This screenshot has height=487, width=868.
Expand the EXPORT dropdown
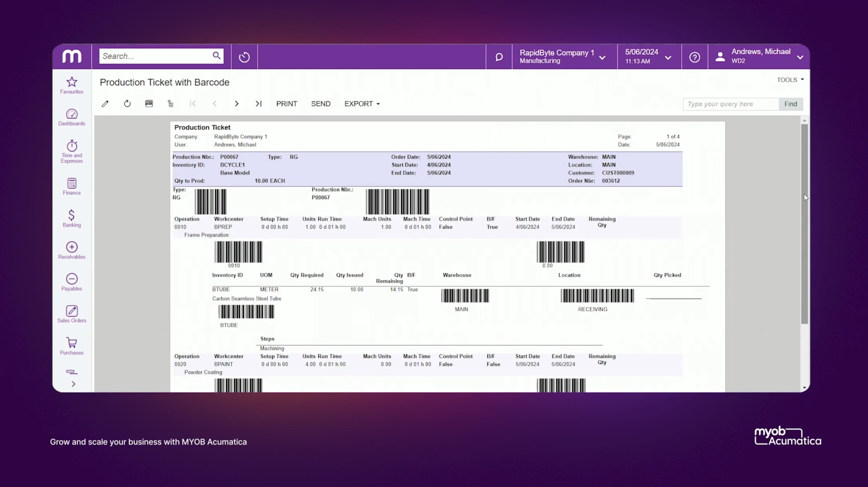click(361, 104)
